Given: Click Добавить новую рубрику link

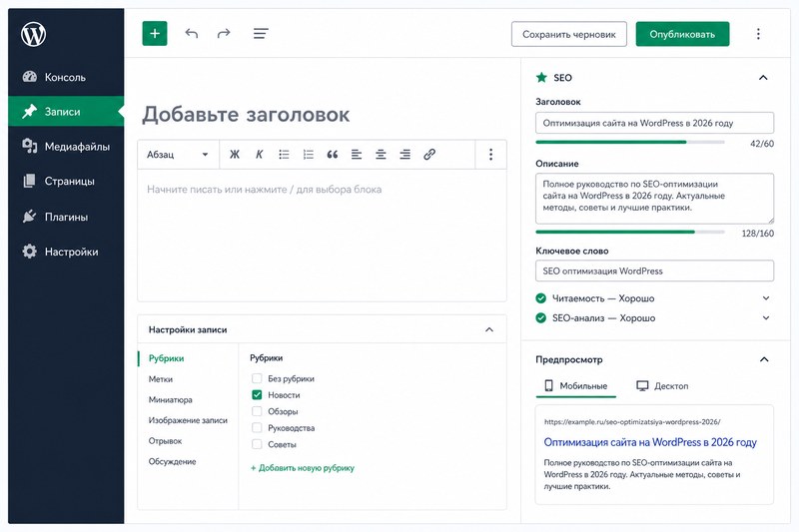Looking at the screenshot, I should tap(303, 468).
